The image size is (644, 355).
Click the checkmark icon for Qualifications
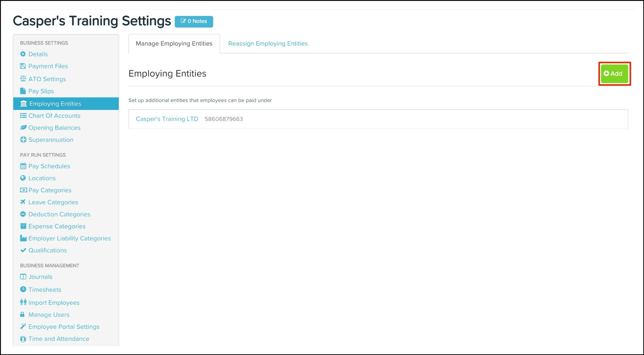pos(23,250)
